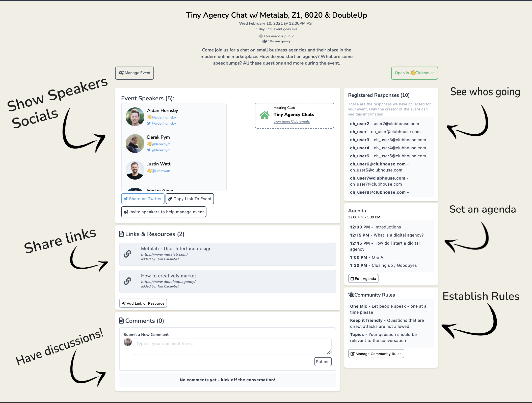Viewport: 532px width, 403px height.
Task: Click link icon beside How to creatively market
Action: click(127, 281)
